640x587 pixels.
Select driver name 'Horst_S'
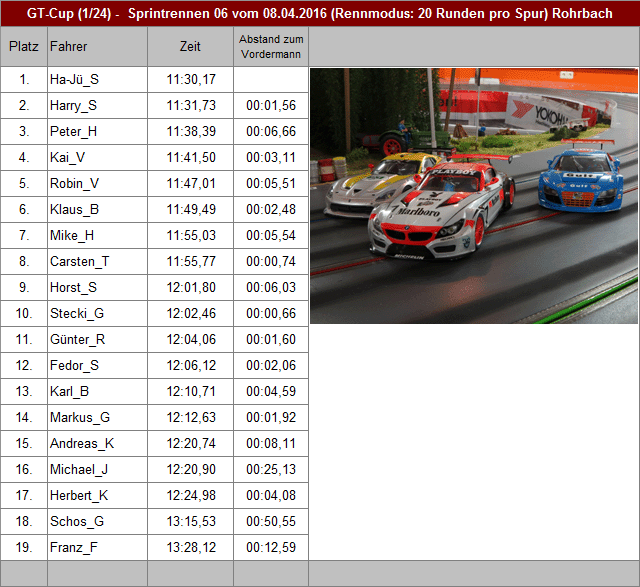(x=73, y=287)
